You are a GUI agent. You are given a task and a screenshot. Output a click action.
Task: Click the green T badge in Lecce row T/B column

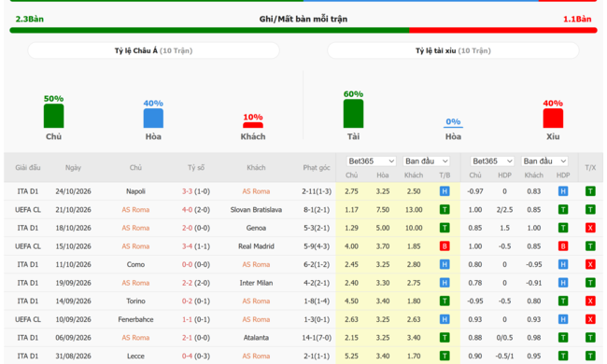[x=445, y=356]
